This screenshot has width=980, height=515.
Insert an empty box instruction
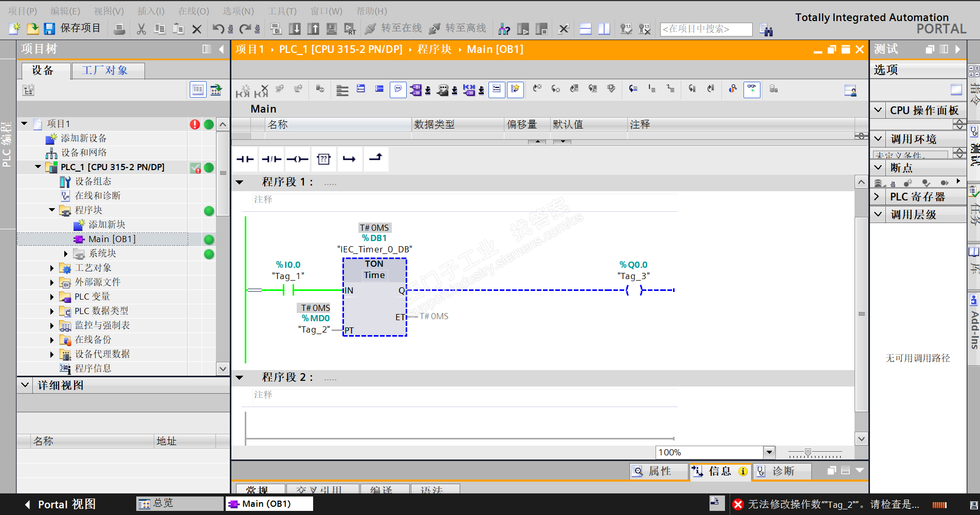[x=323, y=159]
